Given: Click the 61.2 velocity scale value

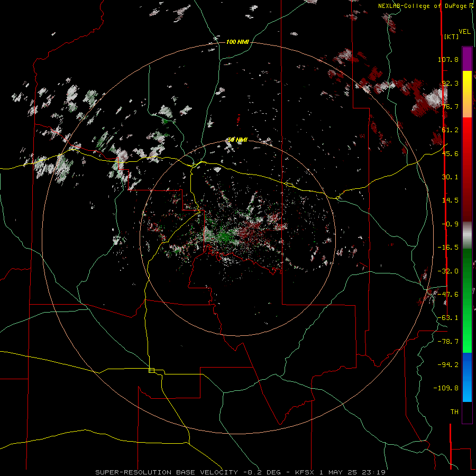Looking at the screenshot, I should (450, 130).
